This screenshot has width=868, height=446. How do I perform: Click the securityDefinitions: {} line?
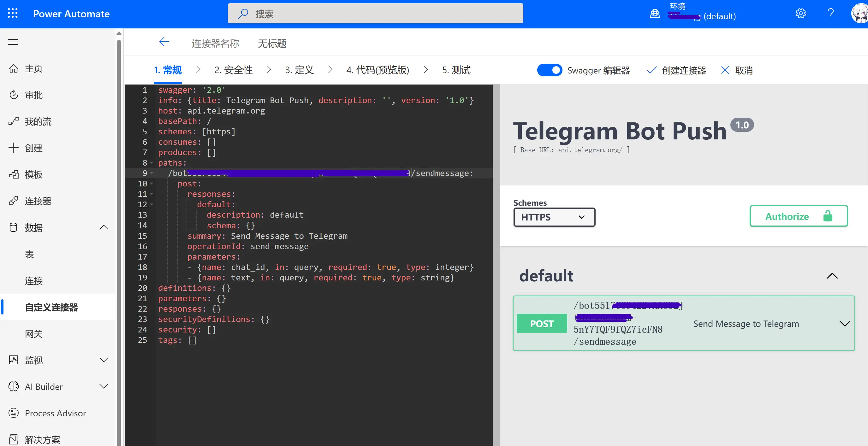(214, 319)
